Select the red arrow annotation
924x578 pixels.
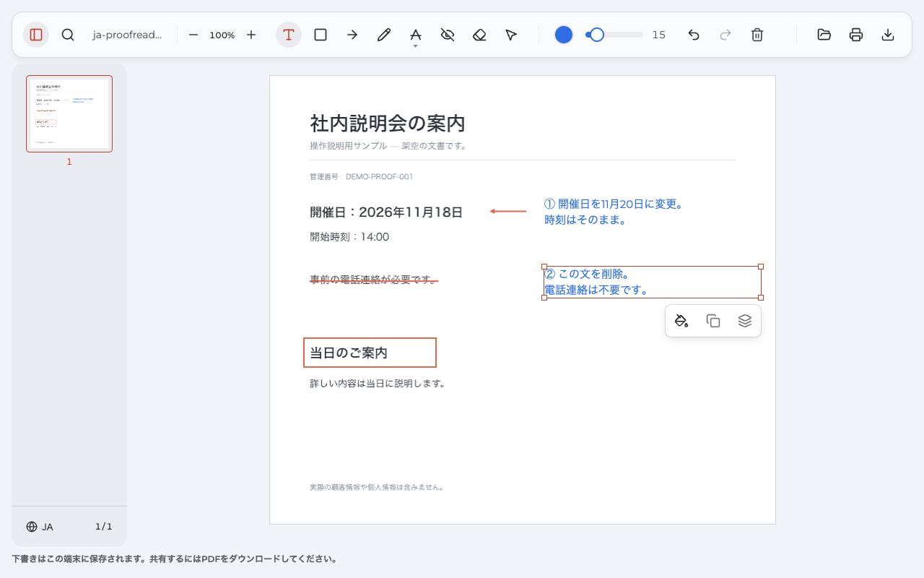click(x=508, y=211)
